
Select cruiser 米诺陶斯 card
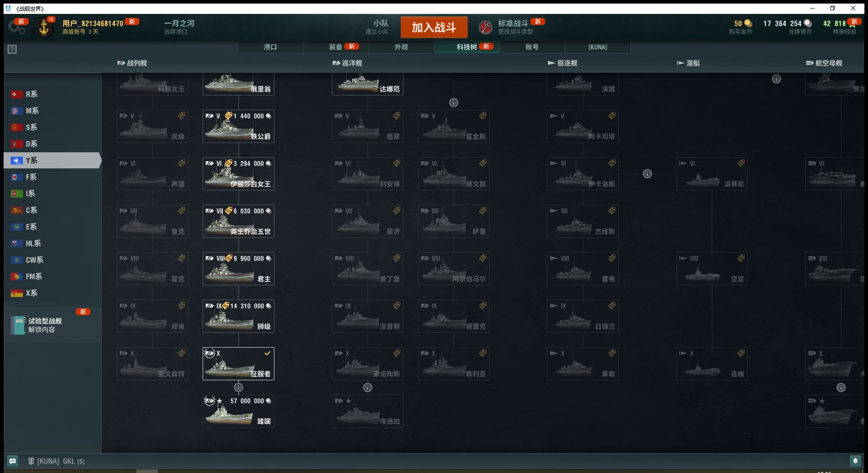pos(368,364)
